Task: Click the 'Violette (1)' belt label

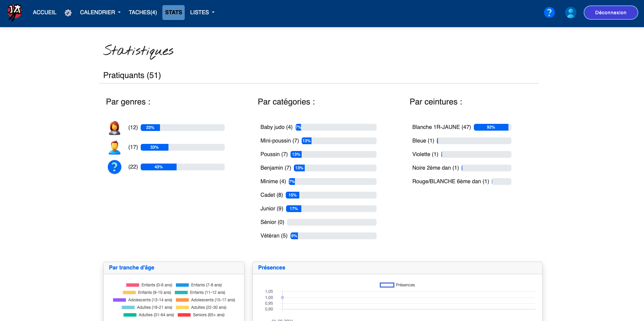Action: (425, 154)
